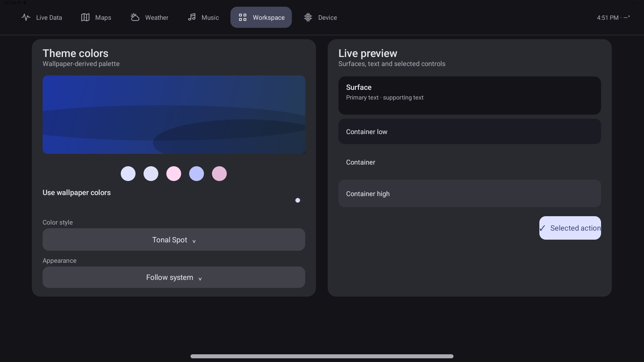The width and height of the screenshot is (644, 362).
Task: Click the Use wallpaper colors label
Action: [76, 193]
